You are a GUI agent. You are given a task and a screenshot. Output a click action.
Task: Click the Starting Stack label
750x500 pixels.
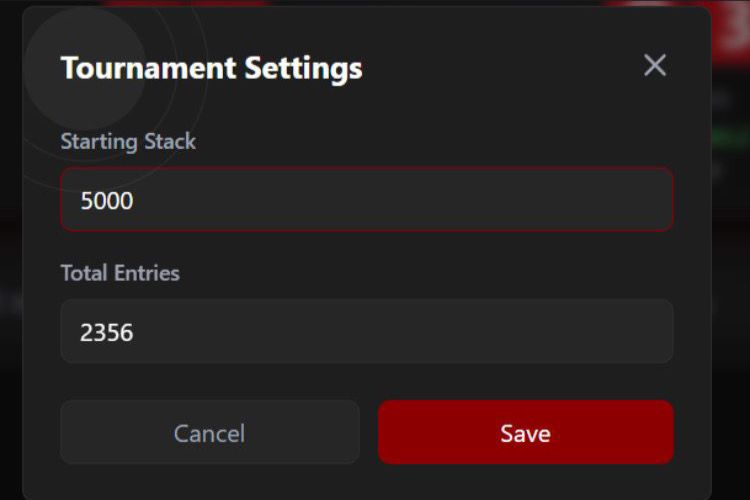(x=128, y=141)
